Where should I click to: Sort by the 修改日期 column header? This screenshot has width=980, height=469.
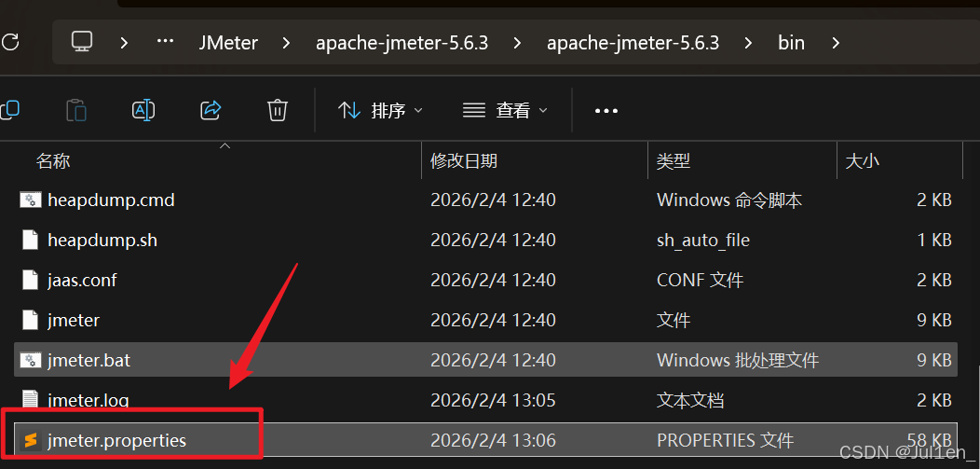[x=464, y=161]
